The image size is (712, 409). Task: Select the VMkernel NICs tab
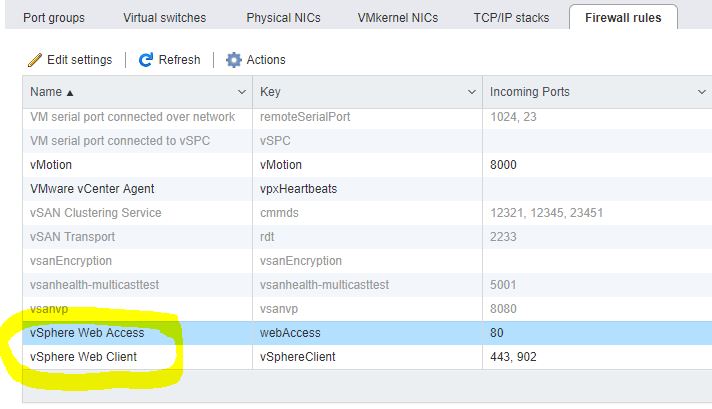pyautogui.click(x=397, y=18)
